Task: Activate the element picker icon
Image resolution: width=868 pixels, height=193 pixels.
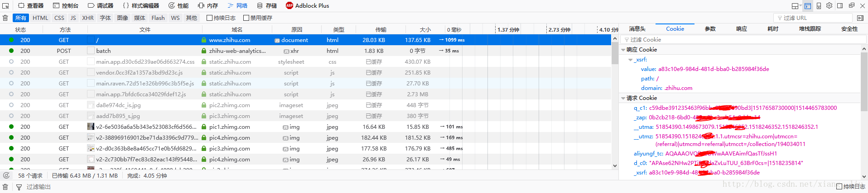Action: pyautogui.click(x=5, y=6)
